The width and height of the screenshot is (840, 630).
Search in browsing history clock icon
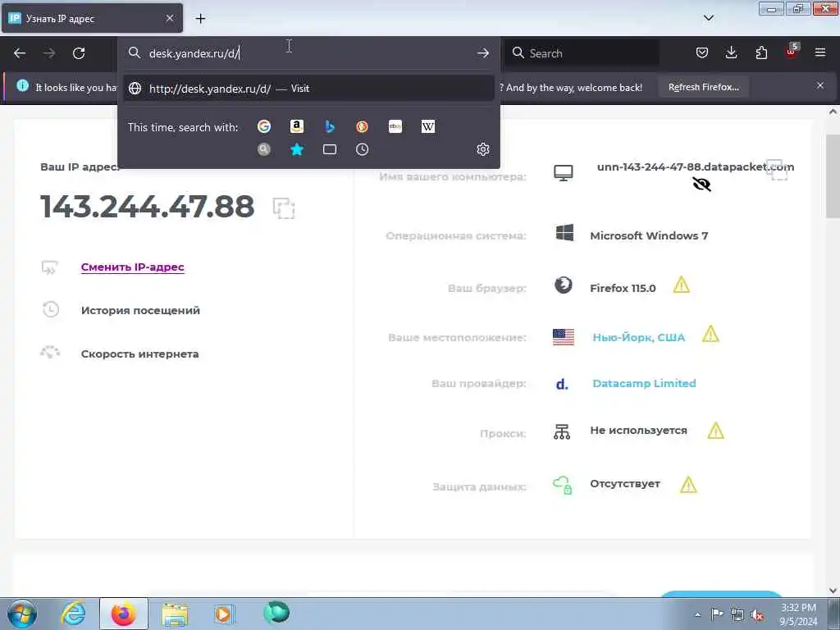pyautogui.click(x=362, y=149)
